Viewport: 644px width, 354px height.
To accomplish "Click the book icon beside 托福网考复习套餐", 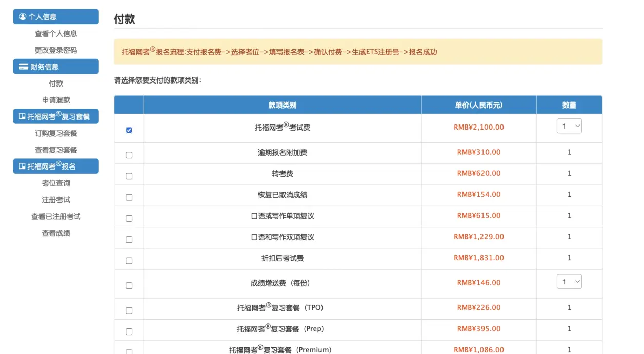I will [22, 116].
